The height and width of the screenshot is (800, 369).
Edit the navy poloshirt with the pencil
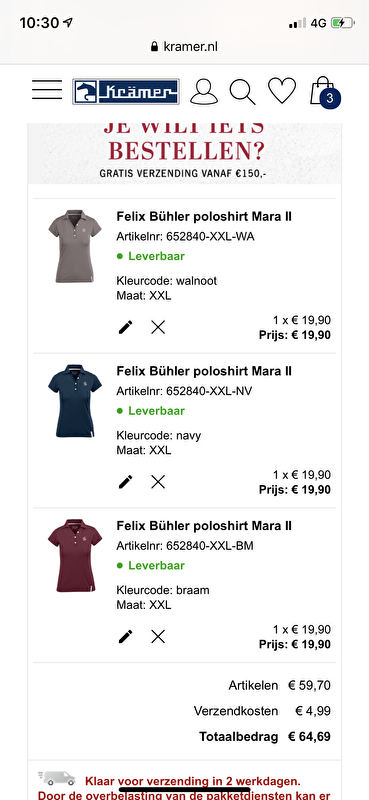[126, 482]
